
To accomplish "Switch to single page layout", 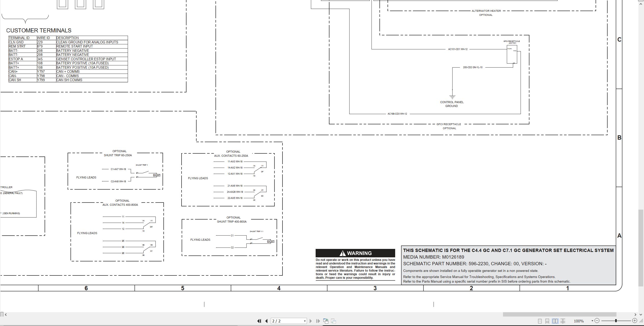I will pyautogui.click(x=540, y=321).
